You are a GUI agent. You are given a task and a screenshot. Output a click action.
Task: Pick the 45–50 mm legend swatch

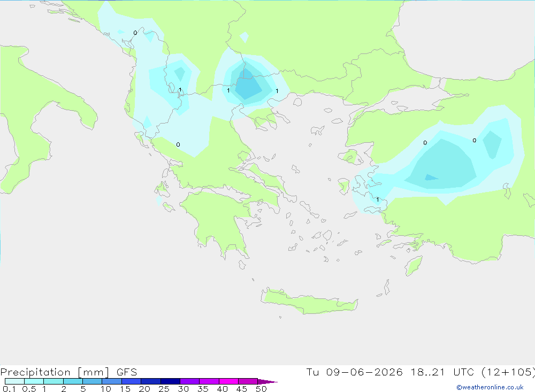coord(248,381)
